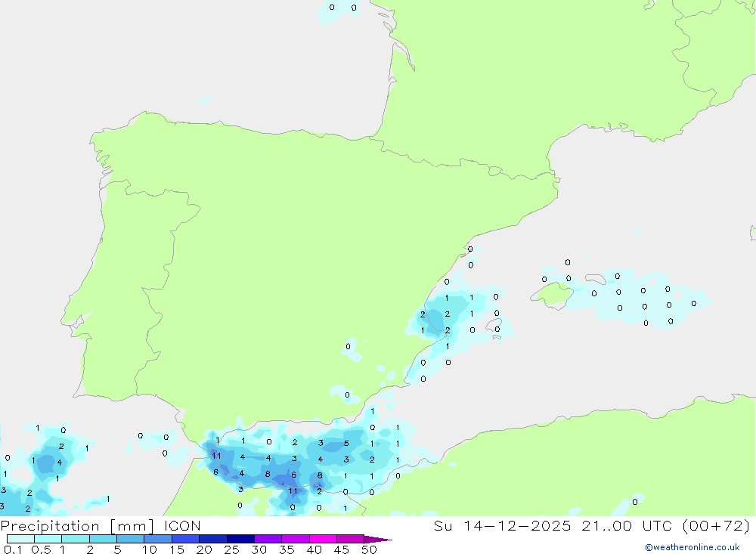Select the '50' legend scale label
756x554 pixels.
click(369, 549)
